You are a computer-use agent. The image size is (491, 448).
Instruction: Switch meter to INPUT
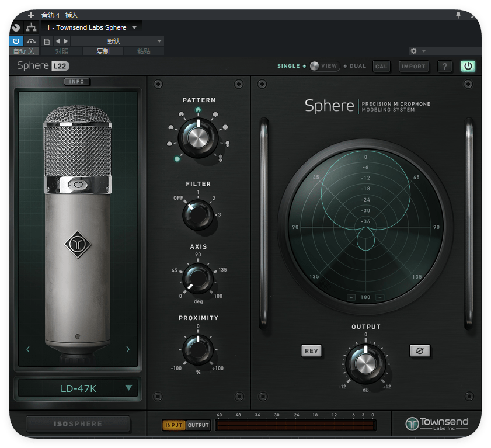pyautogui.click(x=174, y=425)
